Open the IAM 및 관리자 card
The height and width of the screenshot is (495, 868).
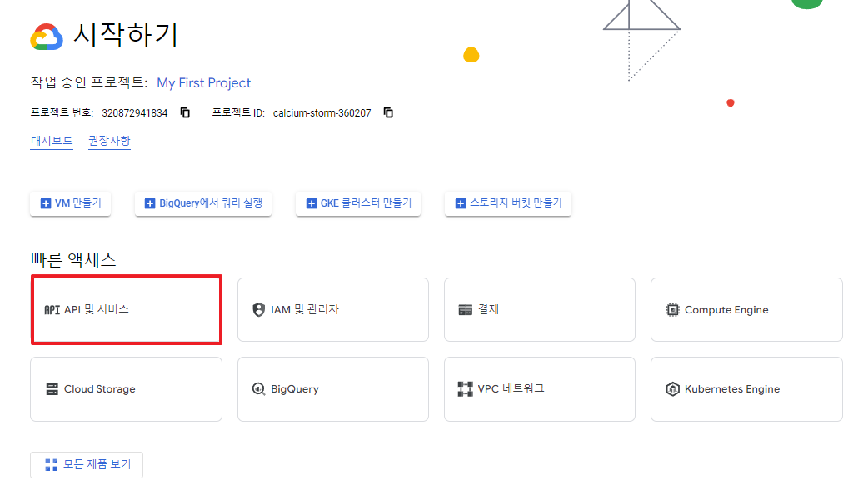pos(333,309)
